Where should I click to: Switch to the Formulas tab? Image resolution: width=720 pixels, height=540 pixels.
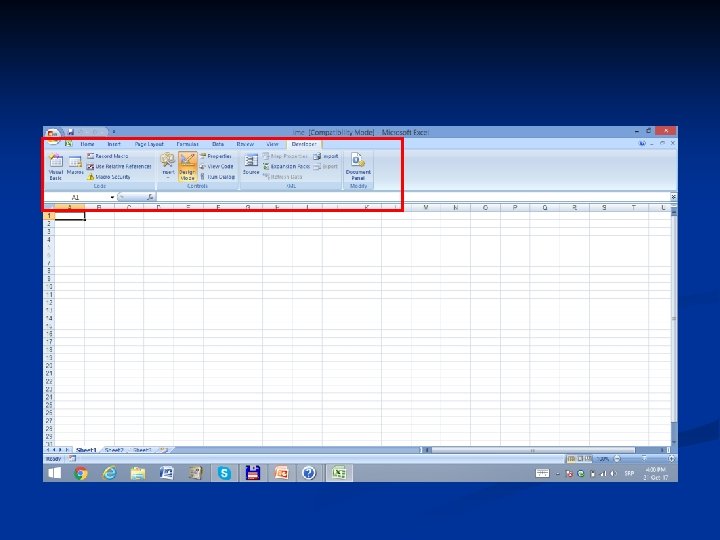pyautogui.click(x=187, y=144)
